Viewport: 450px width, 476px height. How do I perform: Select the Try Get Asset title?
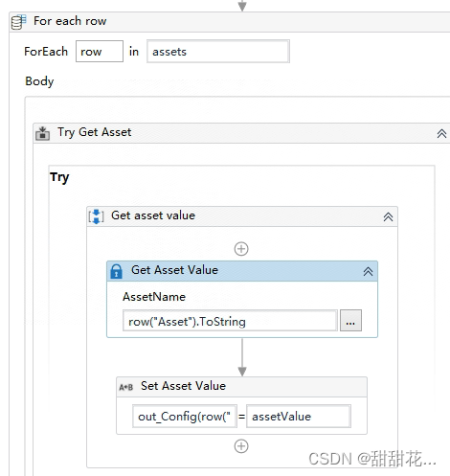[x=94, y=132]
